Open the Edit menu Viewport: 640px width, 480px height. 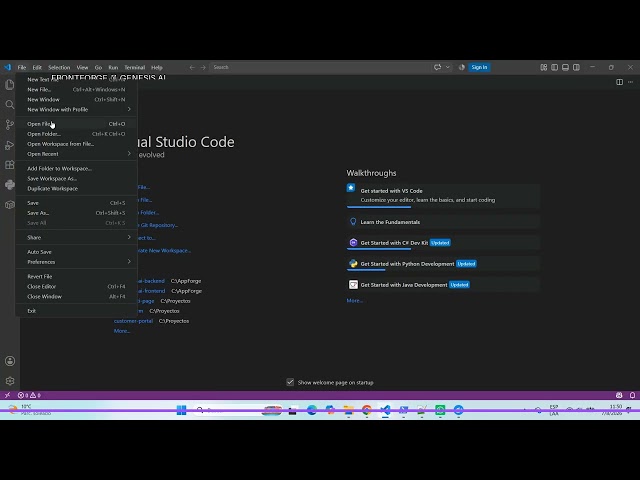click(x=37, y=67)
